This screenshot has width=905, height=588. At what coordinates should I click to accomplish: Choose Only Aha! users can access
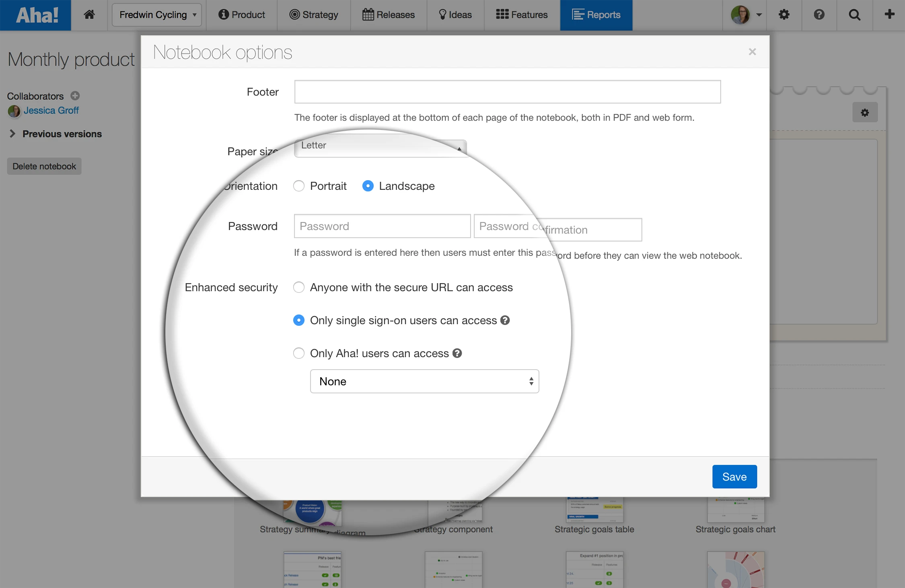299,353
